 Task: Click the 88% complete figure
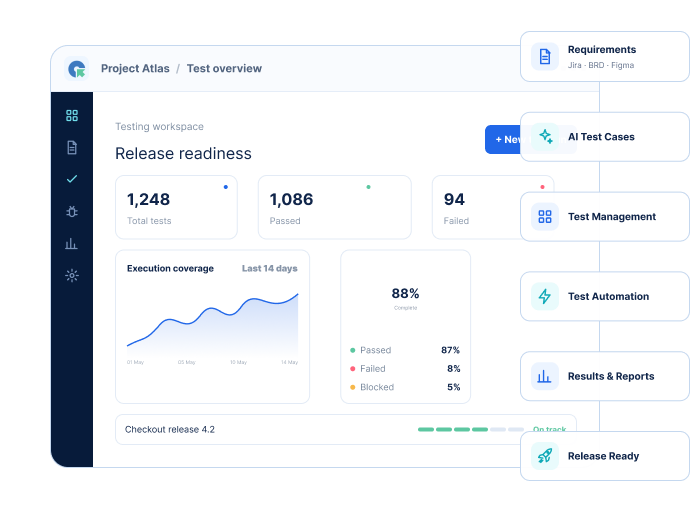coord(405,293)
